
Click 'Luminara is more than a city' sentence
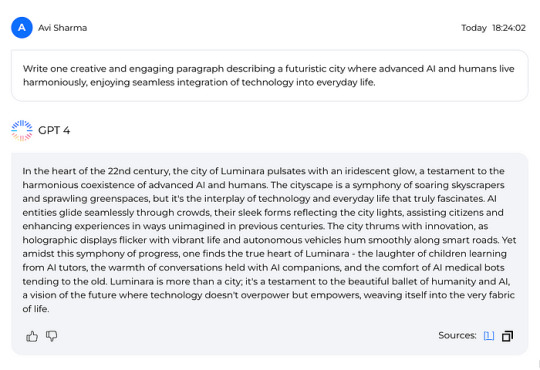coord(176,281)
